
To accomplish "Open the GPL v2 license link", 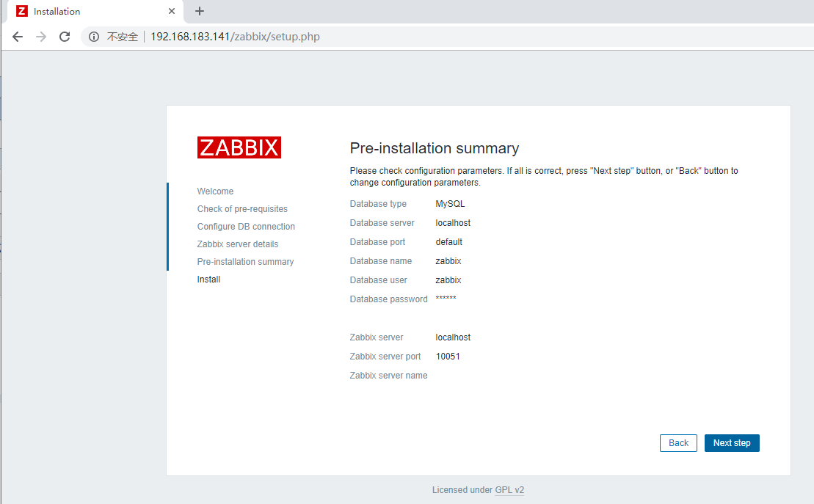I will pos(509,490).
